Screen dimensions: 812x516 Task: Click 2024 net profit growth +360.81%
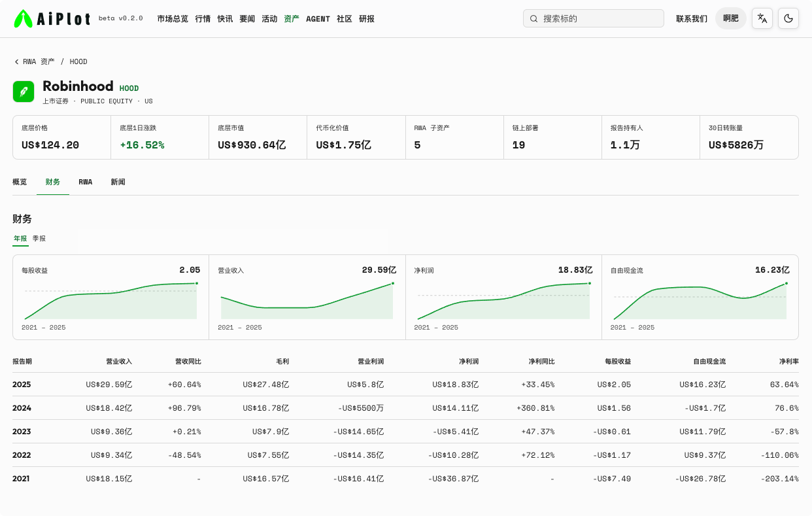tap(535, 408)
